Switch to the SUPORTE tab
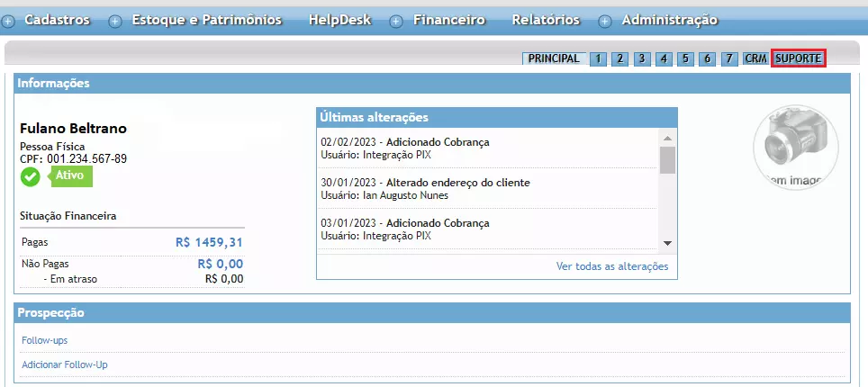 (799, 58)
